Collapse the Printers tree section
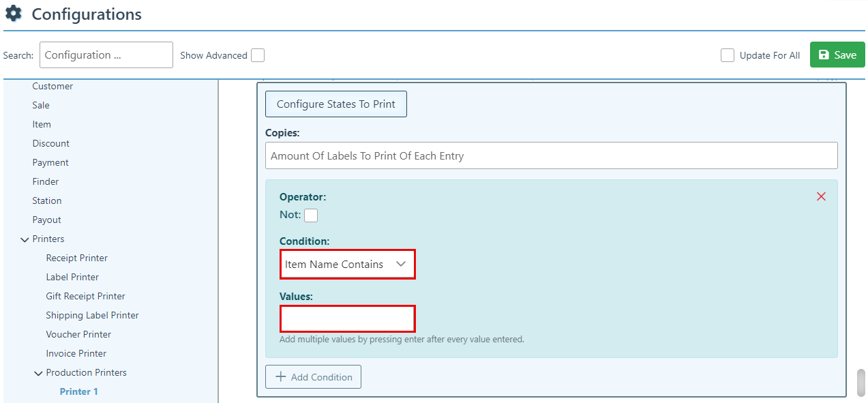 [25, 239]
